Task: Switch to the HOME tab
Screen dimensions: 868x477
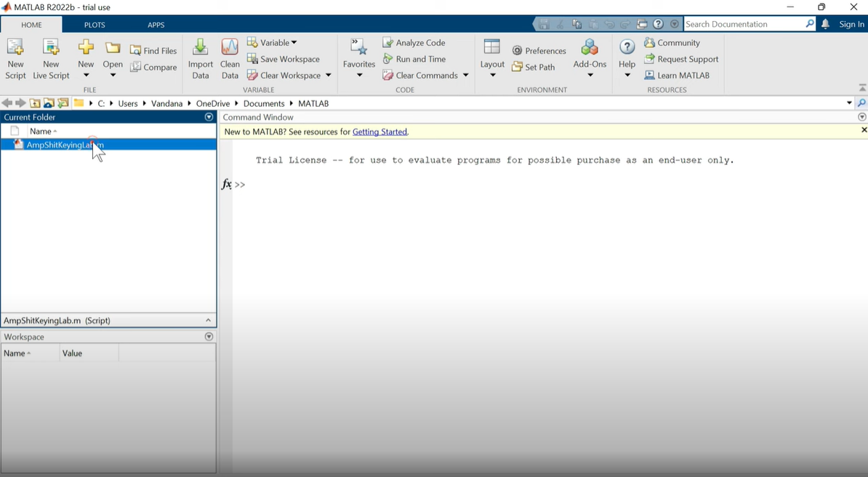Action: coord(31,25)
